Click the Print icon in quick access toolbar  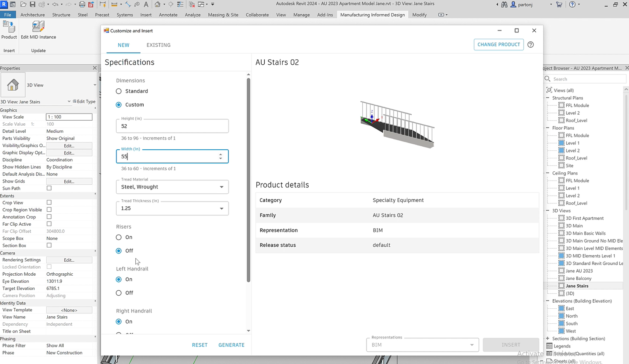pos(82,5)
